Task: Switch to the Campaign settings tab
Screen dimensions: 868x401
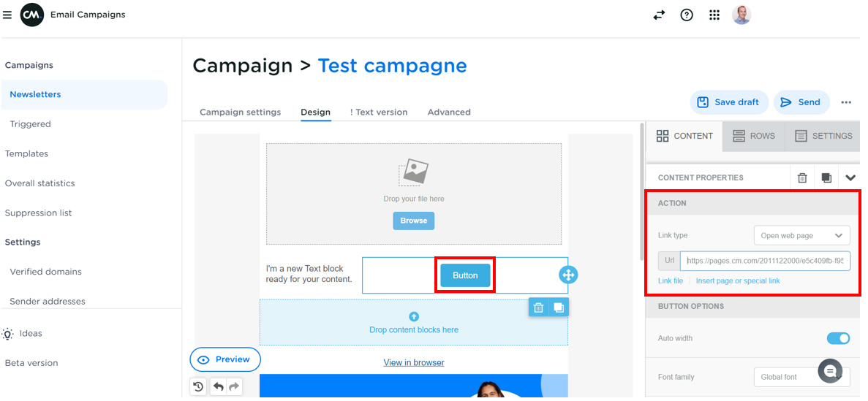Action: 240,112
